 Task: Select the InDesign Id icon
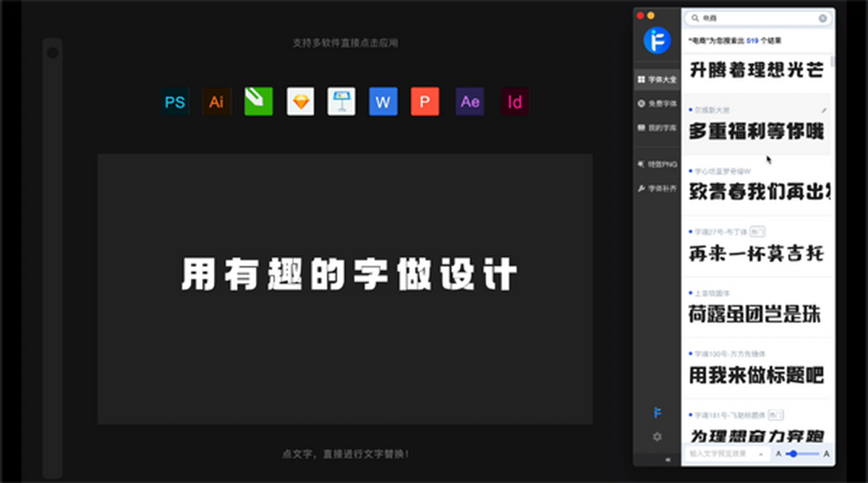pos(514,102)
